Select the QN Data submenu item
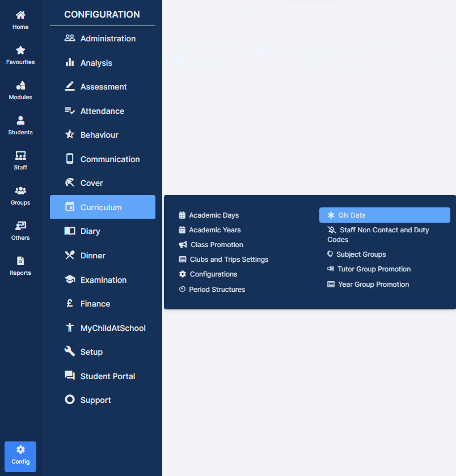Screen dimensions: 456x476 [x=385, y=215]
